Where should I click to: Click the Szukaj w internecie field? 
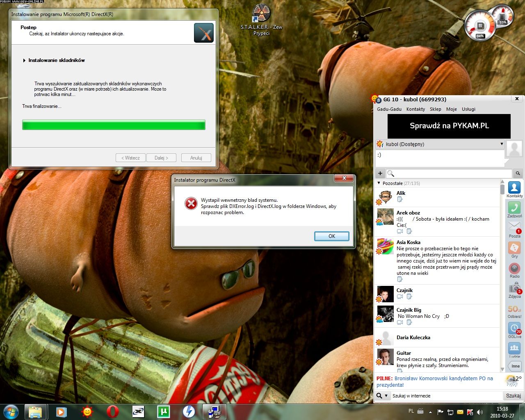pyautogui.click(x=446, y=396)
